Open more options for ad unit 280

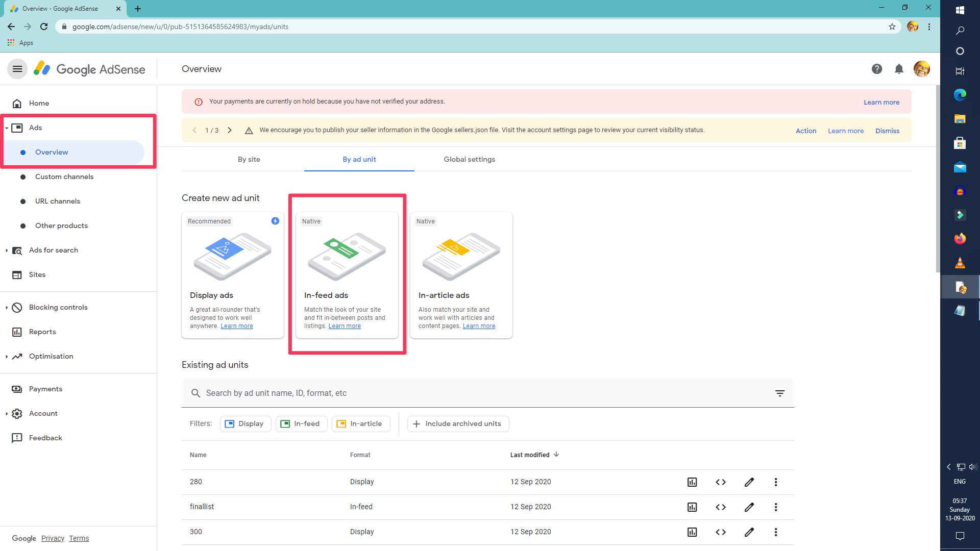(775, 482)
